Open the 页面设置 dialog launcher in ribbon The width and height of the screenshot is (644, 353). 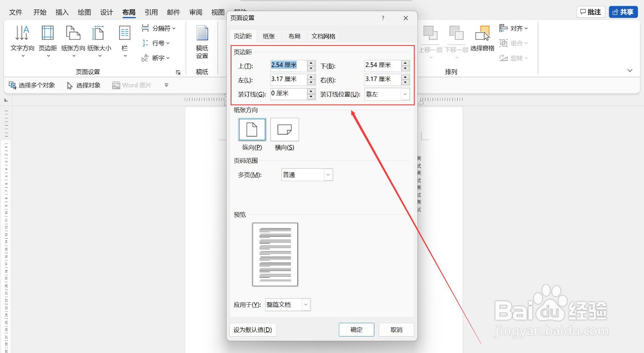[x=178, y=72]
